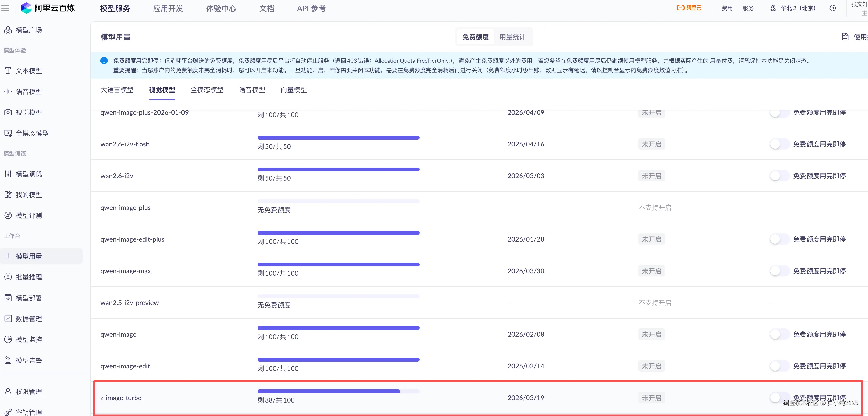The height and width of the screenshot is (416, 868).
Task: Open 模型告警 in the sidebar
Action: 29,360
